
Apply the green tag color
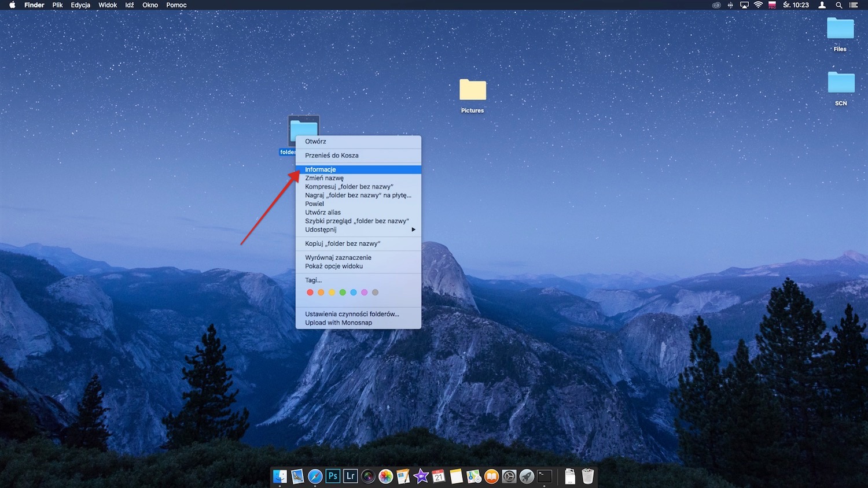point(343,293)
